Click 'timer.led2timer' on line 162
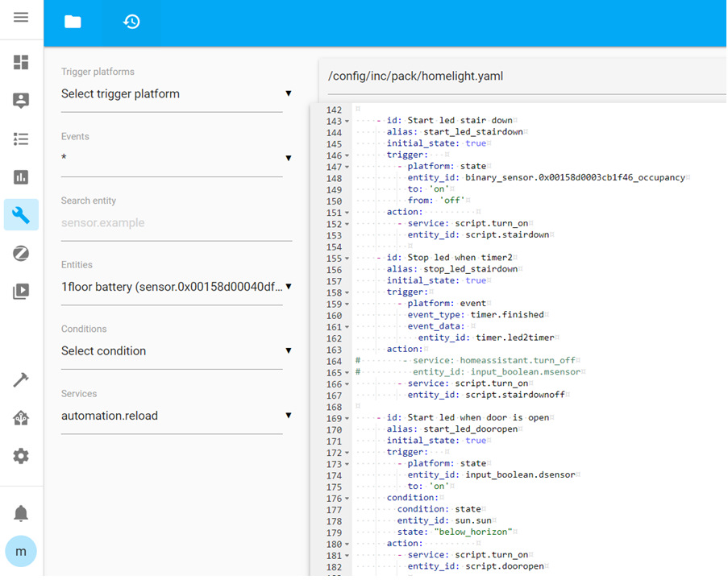 pos(515,338)
